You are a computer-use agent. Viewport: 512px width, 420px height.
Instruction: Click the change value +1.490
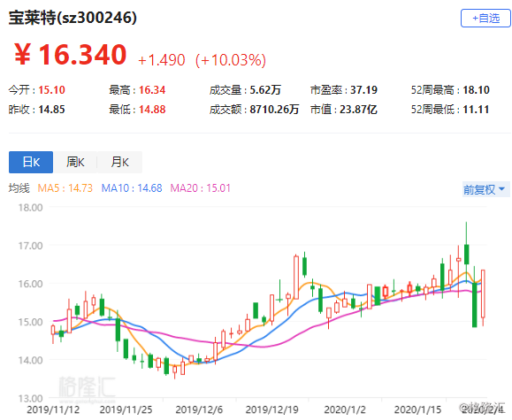point(161,60)
